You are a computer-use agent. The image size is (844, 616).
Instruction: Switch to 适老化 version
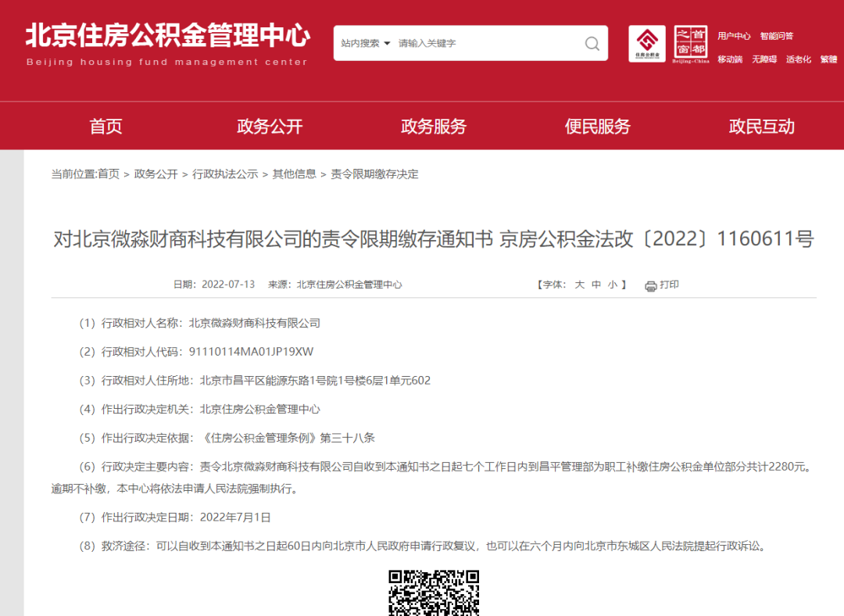click(x=798, y=59)
